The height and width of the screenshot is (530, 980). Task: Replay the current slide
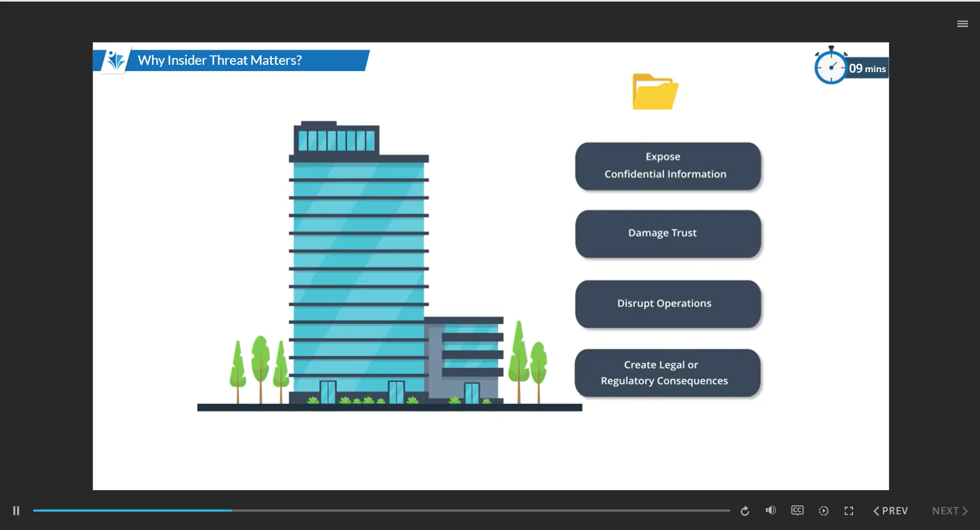(x=745, y=511)
